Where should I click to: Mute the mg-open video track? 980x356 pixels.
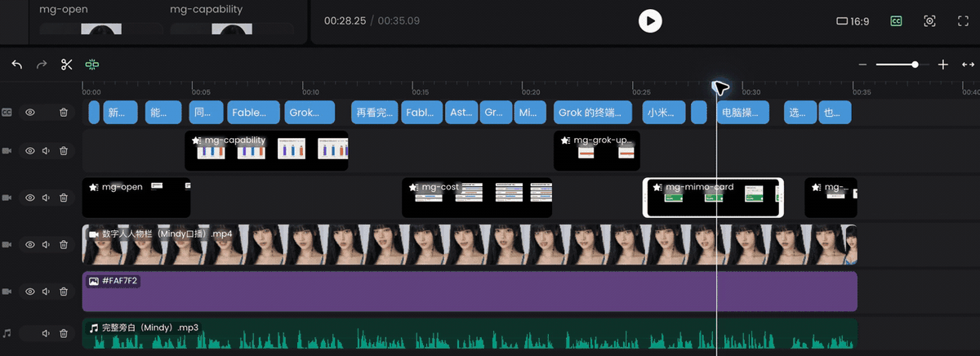tap(47, 198)
